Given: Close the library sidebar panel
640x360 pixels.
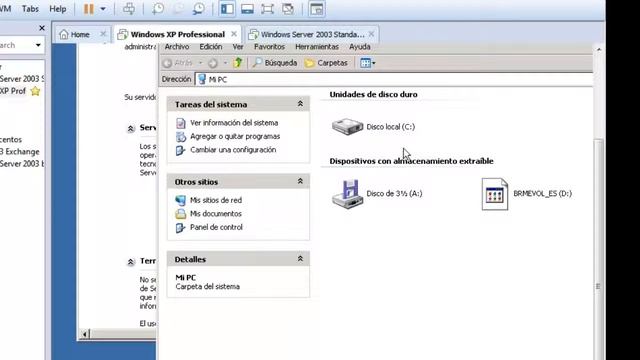Looking at the screenshot, I should point(42,28).
